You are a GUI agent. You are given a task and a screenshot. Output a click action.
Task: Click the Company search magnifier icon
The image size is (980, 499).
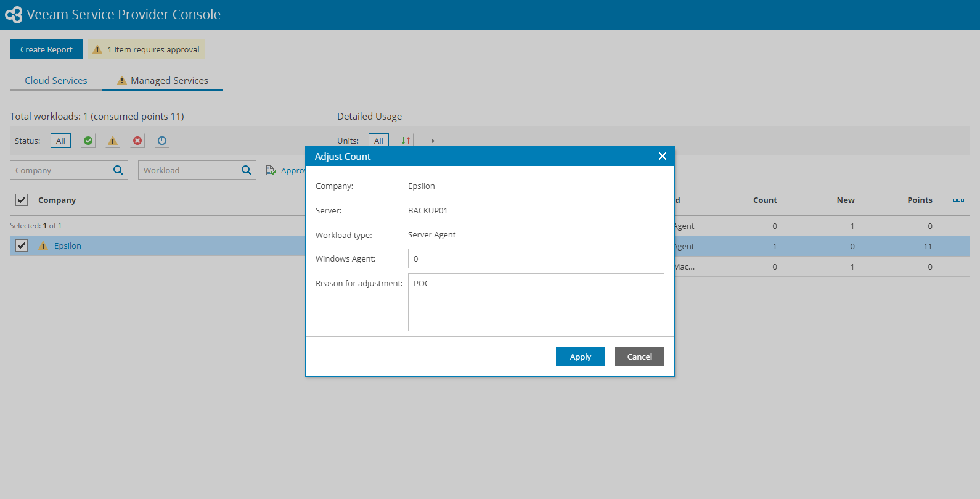click(118, 170)
